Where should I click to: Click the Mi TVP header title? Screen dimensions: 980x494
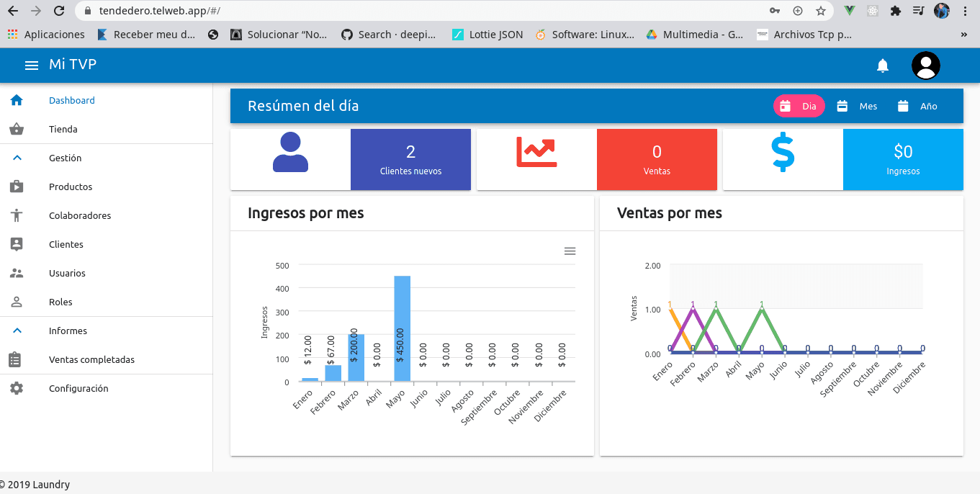[73, 65]
